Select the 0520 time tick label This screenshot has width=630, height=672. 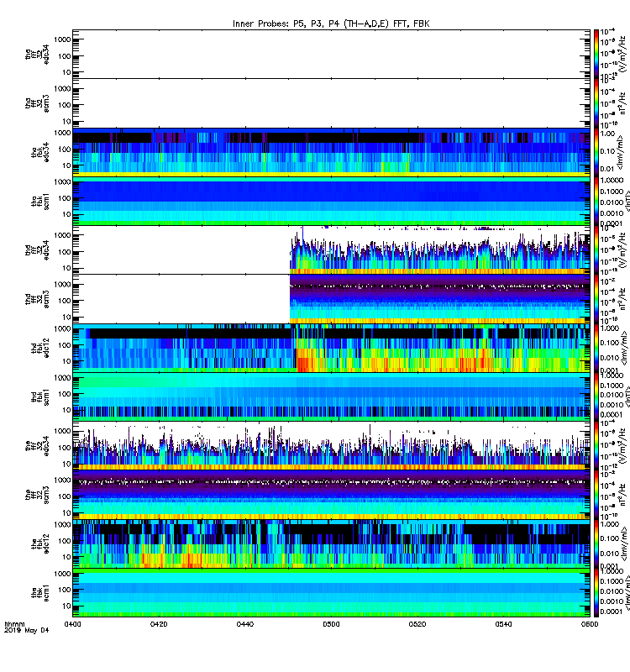[417, 624]
